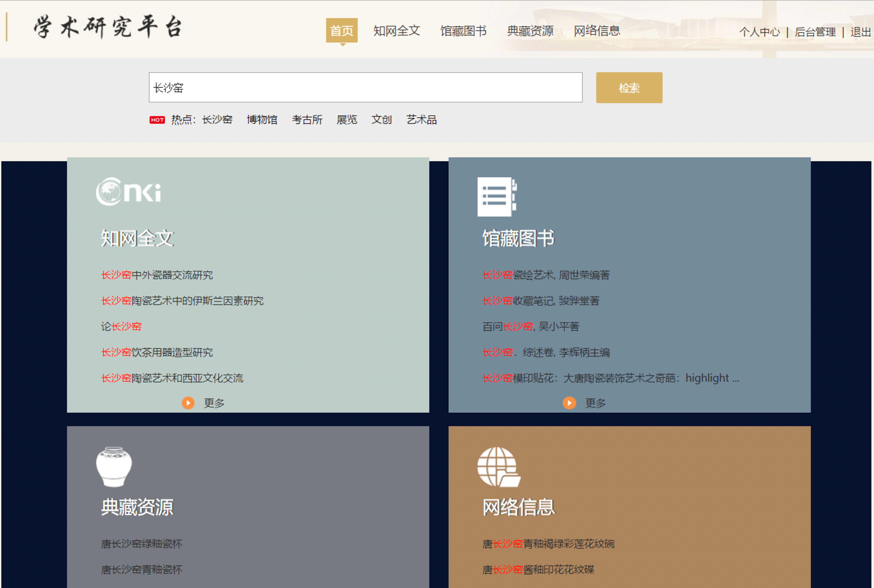This screenshot has width=874, height=588.
Task: Click 更多 under 知网全文
Action: 214,403
